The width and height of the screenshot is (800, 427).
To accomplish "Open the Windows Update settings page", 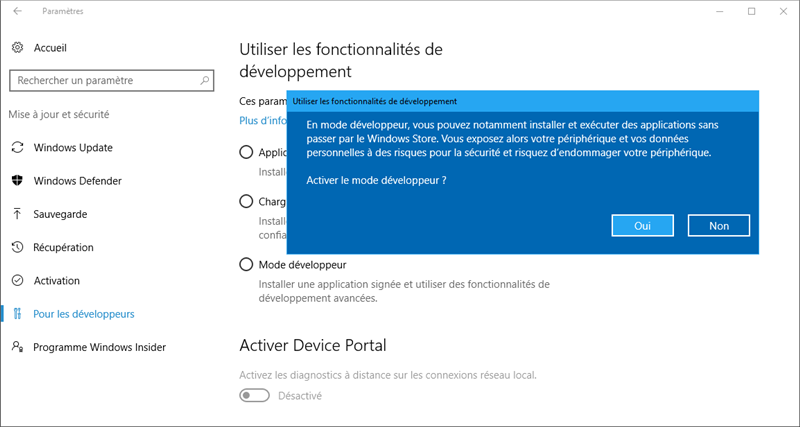I will (x=73, y=147).
